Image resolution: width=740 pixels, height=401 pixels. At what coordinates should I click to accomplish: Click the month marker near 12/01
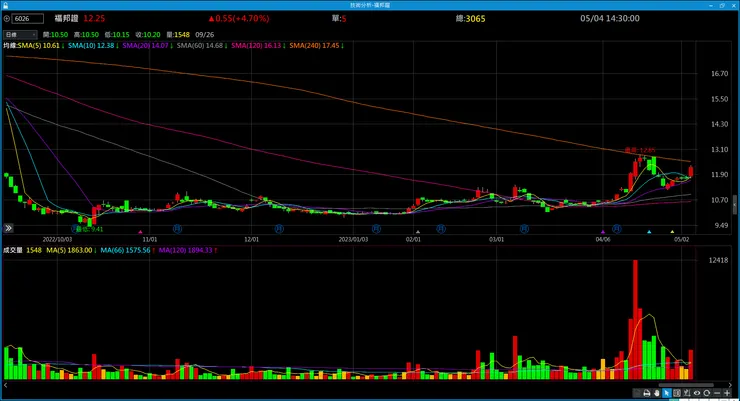[279, 229]
